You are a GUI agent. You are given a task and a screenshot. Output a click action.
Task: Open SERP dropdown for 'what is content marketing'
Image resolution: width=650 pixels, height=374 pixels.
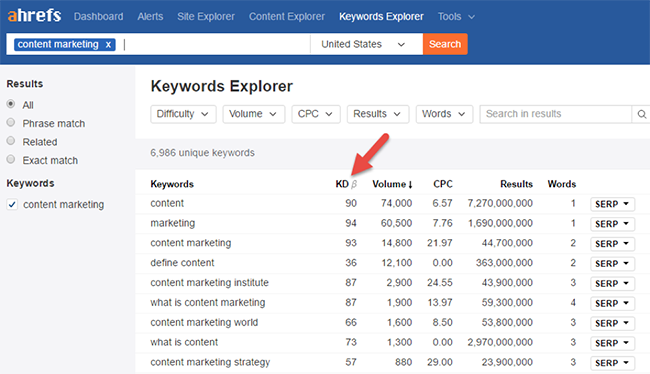pyautogui.click(x=612, y=304)
